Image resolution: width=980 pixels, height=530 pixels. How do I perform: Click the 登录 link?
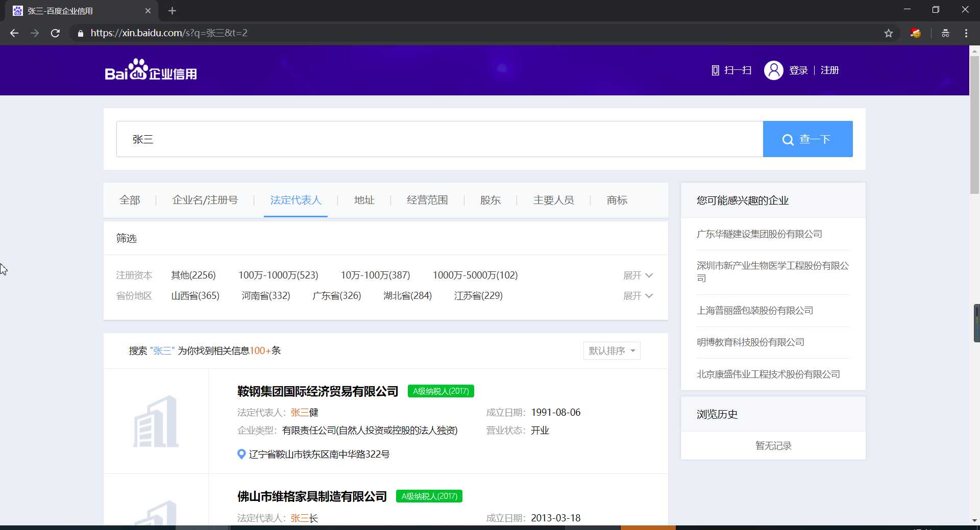click(798, 70)
